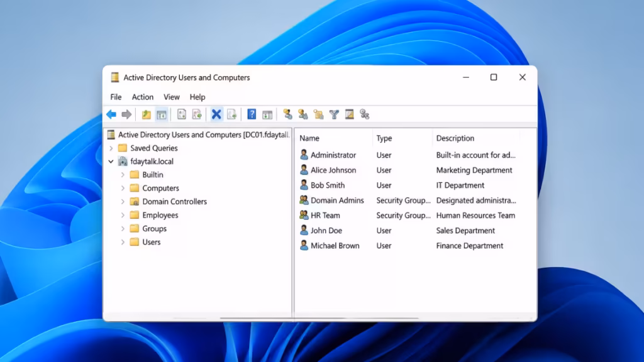Expand the Groups folder
Viewport: 644px width, 362px height.
pos(123,229)
